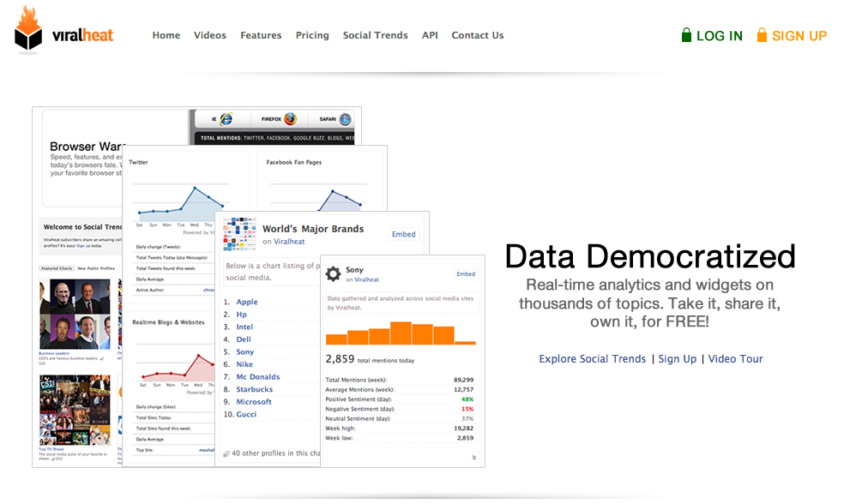Screen dimensions: 844x504
Task: Click the Facebook Fan Pages line chart
Action: point(319,198)
